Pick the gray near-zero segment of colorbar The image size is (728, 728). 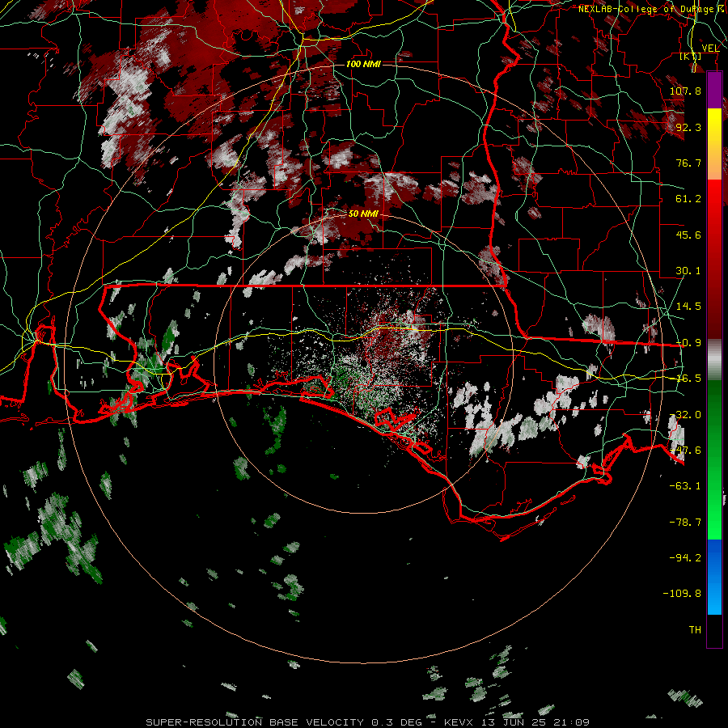pos(714,360)
